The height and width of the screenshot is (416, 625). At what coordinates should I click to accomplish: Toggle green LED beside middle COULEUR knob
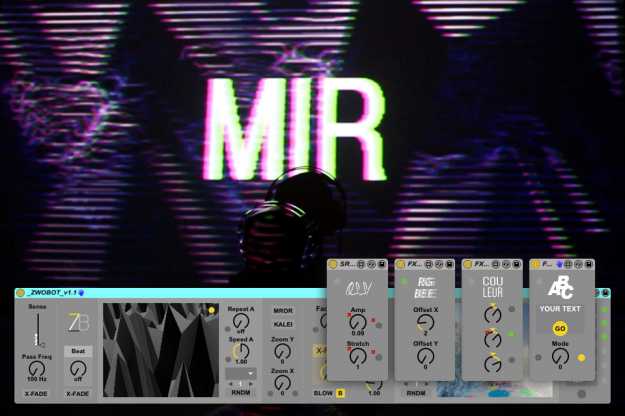click(x=511, y=334)
